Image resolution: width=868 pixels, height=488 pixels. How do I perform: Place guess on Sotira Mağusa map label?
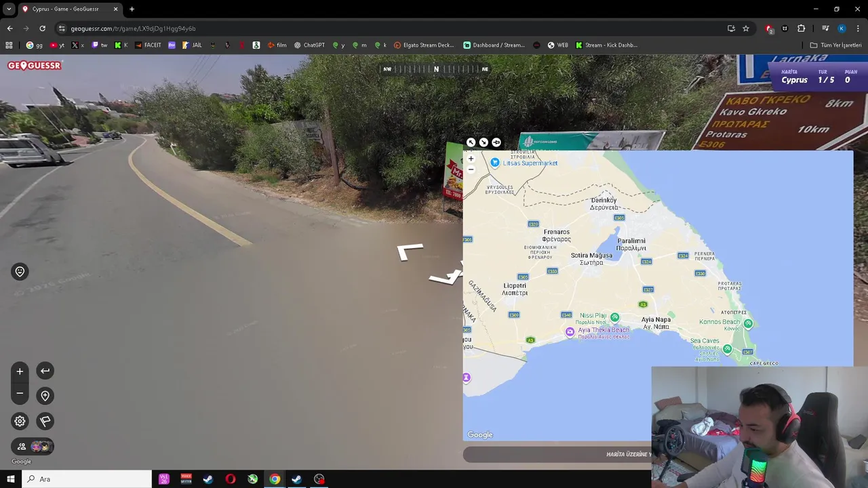point(591,259)
